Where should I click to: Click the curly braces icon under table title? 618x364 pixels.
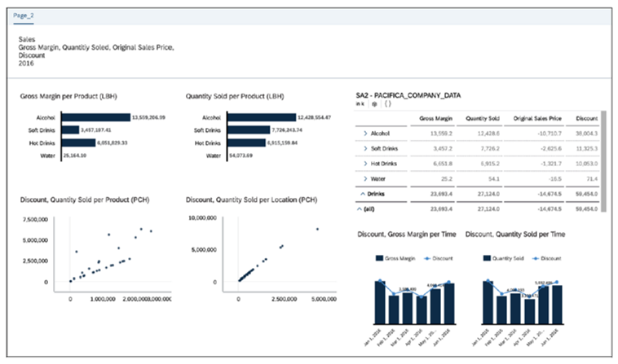click(x=386, y=105)
